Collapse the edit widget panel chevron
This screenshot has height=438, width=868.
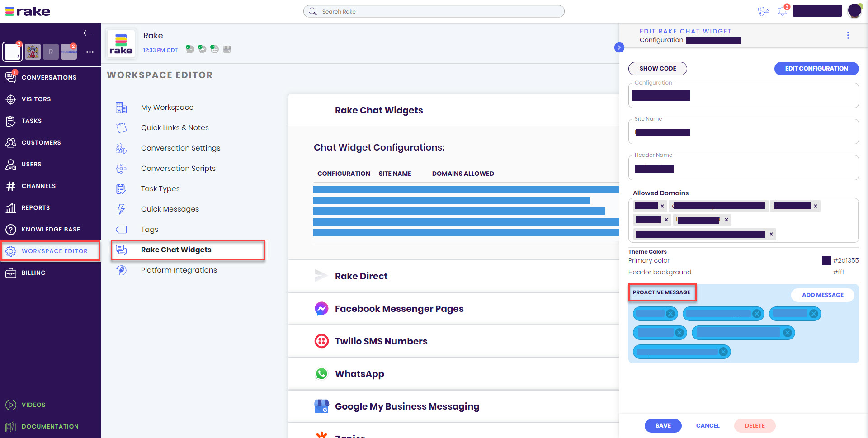pos(619,47)
